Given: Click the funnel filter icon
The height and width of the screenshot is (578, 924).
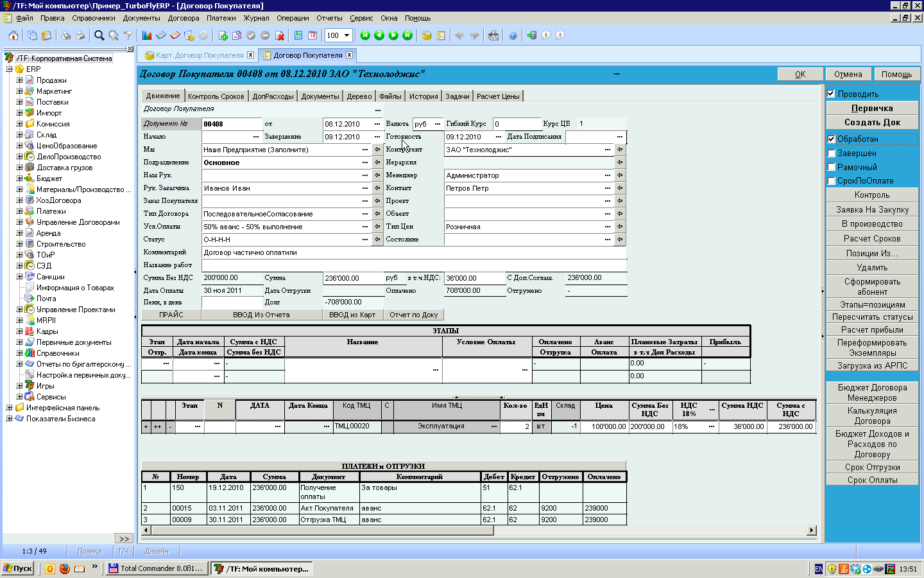Looking at the screenshot, I should [128, 35].
